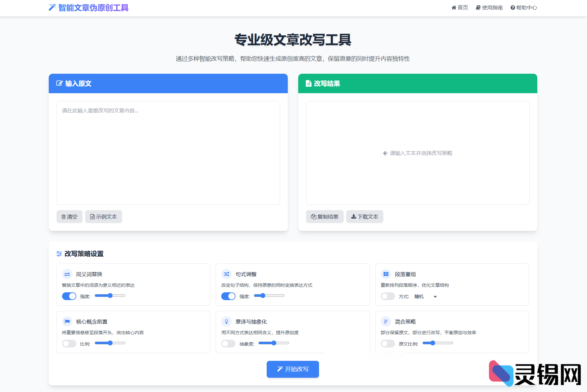
Task: Click the shuffle icon beside 句式调整
Action: tap(226, 274)
